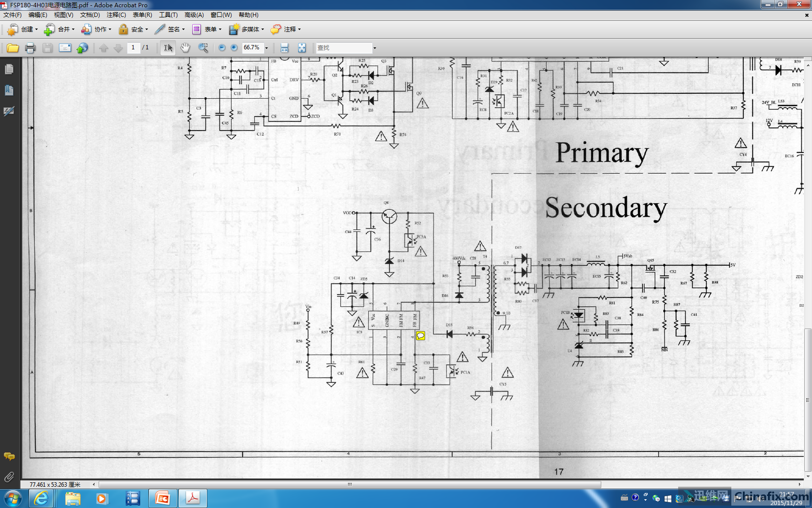Open the 视图(V) View menu
The height and width of the screenshot is (508, 812).
click(63, 15)
